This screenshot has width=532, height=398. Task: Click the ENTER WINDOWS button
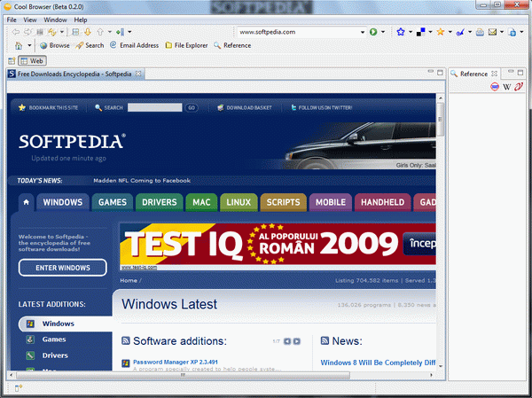(63, 268)
